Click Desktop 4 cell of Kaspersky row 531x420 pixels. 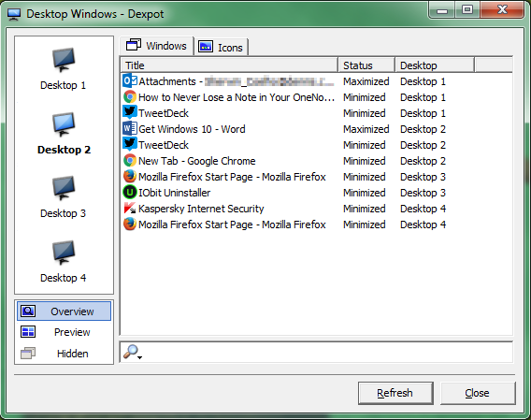click(423, 209)
